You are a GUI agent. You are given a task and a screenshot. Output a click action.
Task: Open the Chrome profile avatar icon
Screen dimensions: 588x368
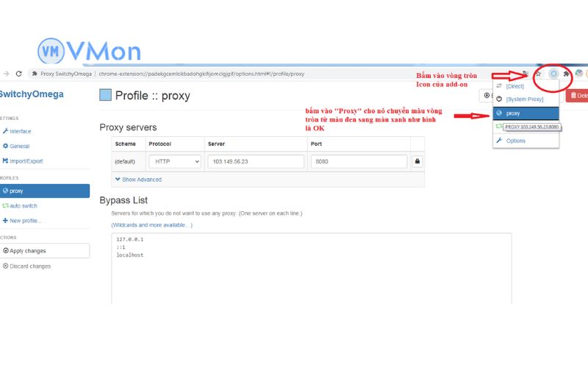(579, 73)
